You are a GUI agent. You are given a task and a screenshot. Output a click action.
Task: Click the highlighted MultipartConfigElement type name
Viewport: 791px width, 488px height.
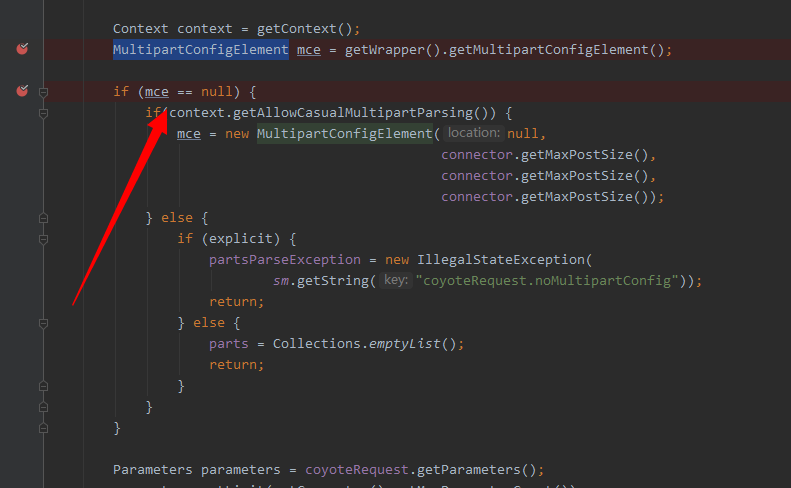click(x=201, y=49)
